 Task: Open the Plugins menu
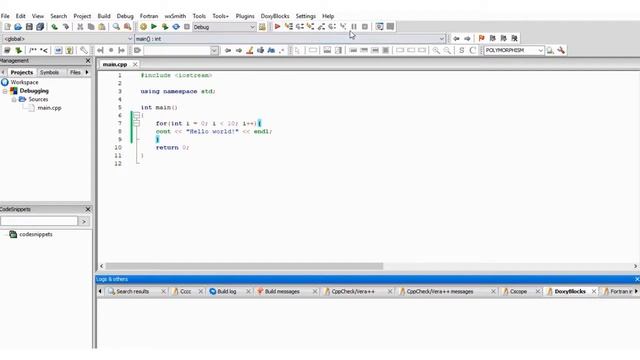(x=245, y=16)
